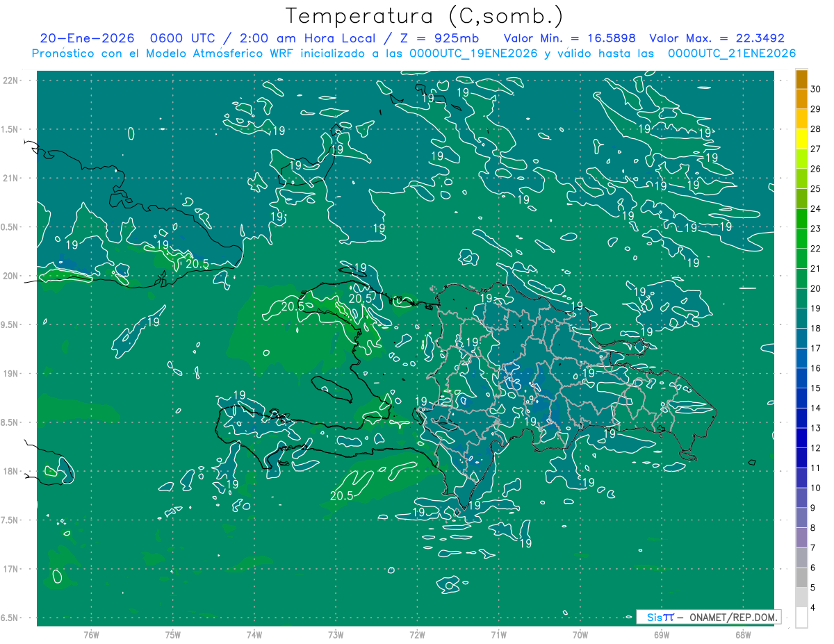Select initialization time '0000UTC_19ENE2026'
The height and width of the screenshot is (644, 834).
point(473,53)
